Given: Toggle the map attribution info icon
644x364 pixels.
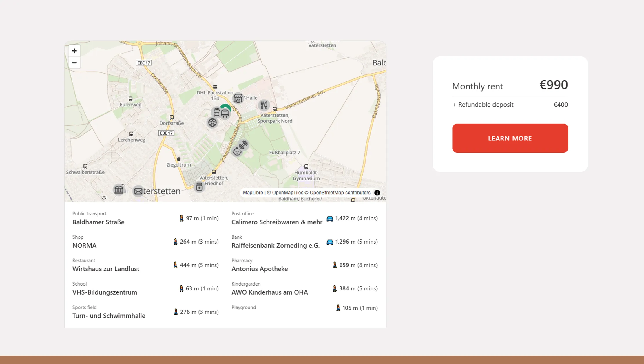Looking at the screenshot, I should pos(377,193).
